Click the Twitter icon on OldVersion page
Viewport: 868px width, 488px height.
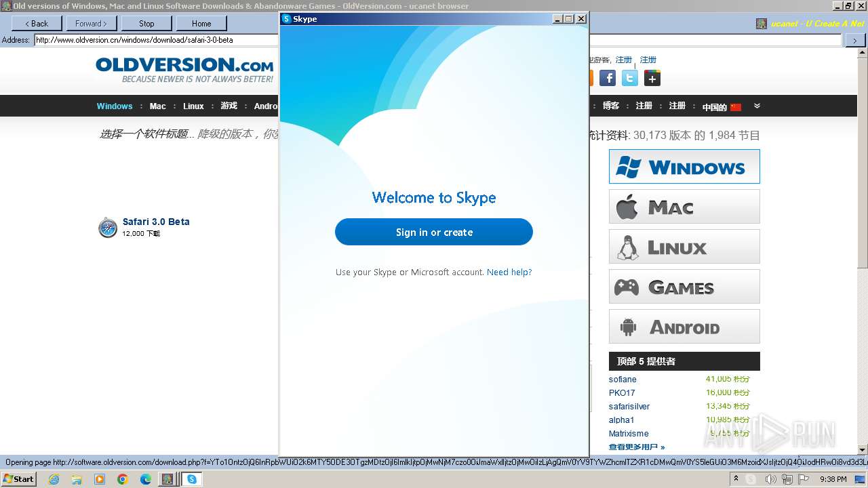tap(630, 78)
